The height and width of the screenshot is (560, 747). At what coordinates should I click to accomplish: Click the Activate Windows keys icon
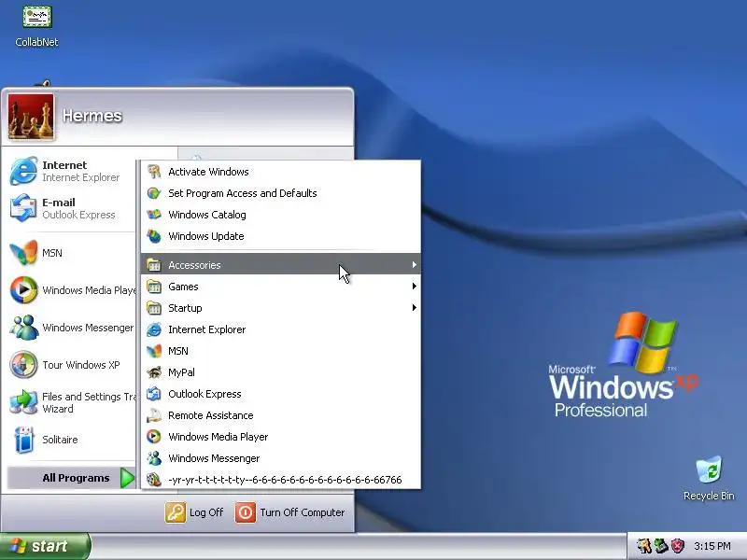point(154,172)
